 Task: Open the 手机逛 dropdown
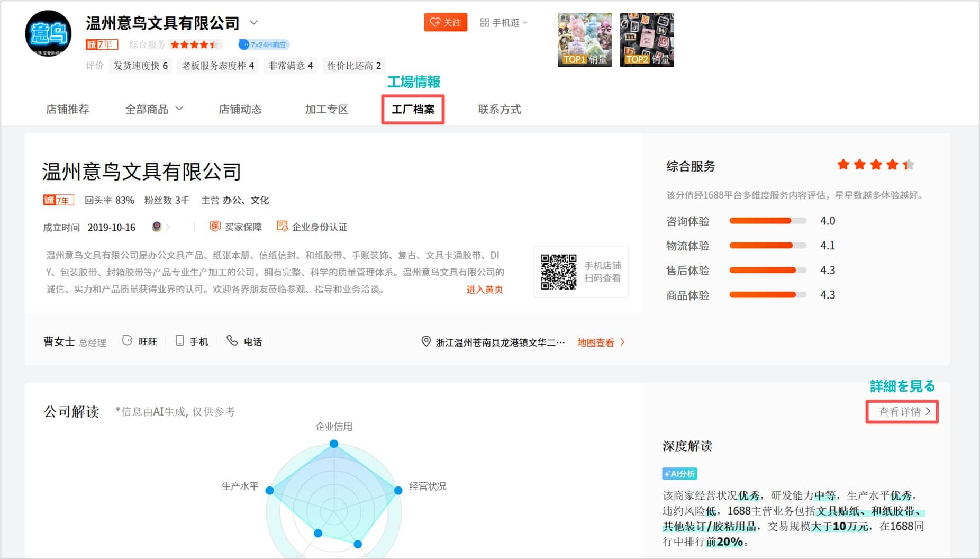tap(503, 22)
